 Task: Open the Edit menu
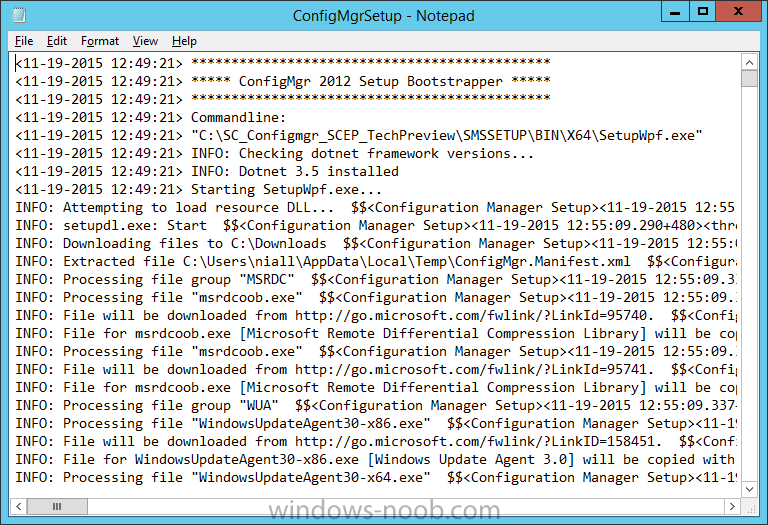coord(57,41)
